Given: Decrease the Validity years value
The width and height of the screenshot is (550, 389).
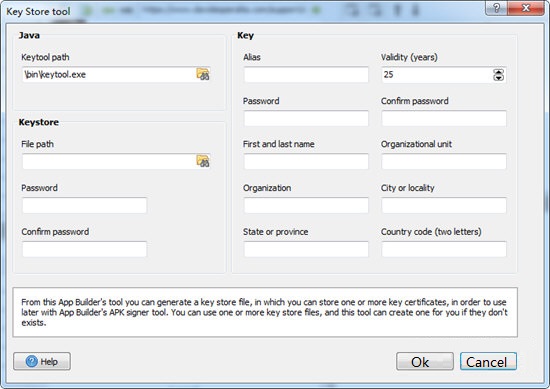Looking at the screenshot, I should click(498, 78).
